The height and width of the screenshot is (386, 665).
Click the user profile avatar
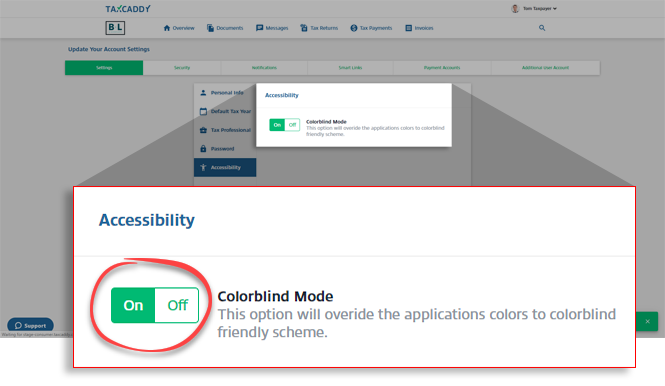[515, 8]
